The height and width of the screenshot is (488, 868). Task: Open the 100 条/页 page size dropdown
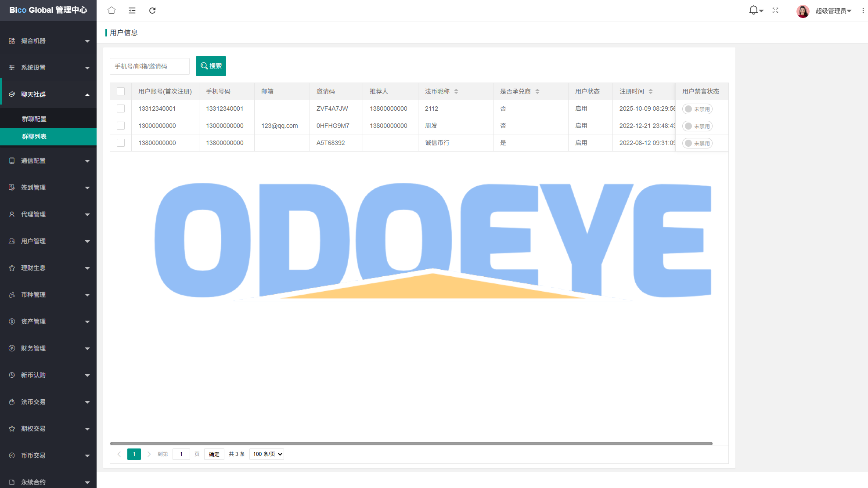[x=267, y=454]
